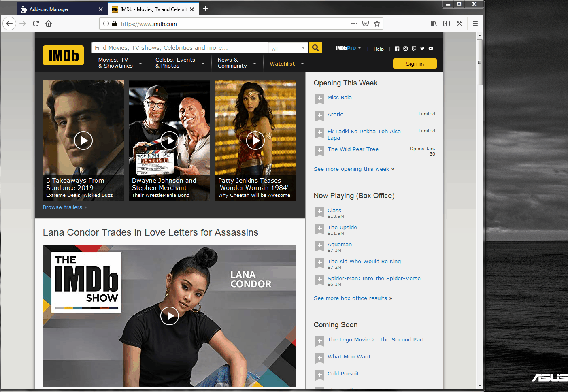Open IMDb's Twitter icon

422,49
